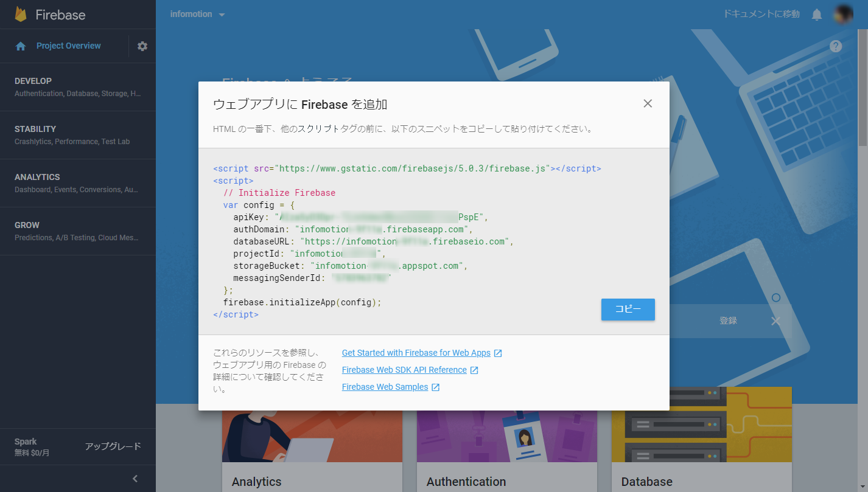Click the external-link icon beside Firebase Web Samples
Viewport: 868px width, 492px height.
tap(435, 386)
